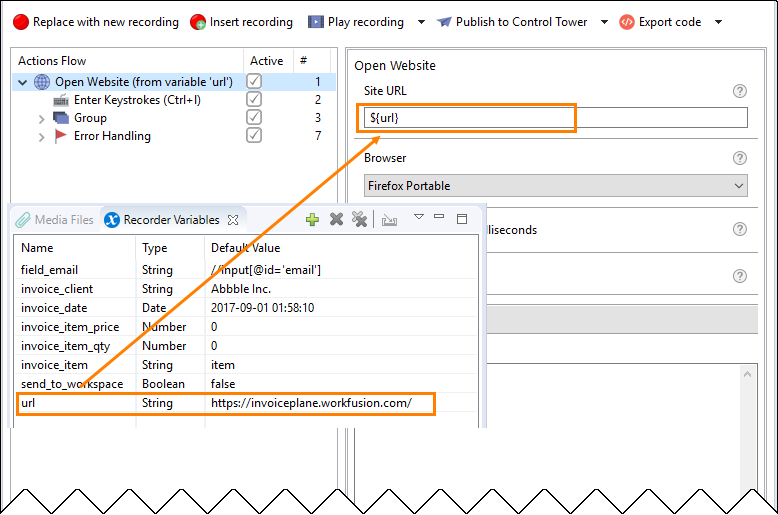
Task: Select the send_to_workspace variable
Action: click(72, 384)
